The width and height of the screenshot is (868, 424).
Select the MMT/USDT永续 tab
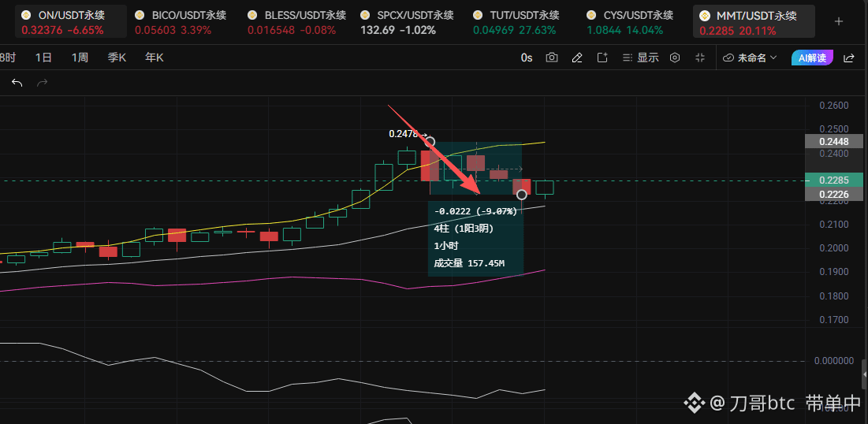click(x=754, y=22)
